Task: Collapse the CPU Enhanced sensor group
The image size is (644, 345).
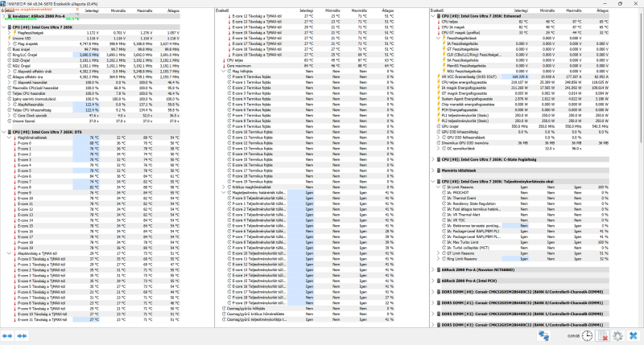Action: (x=433, y=16)
